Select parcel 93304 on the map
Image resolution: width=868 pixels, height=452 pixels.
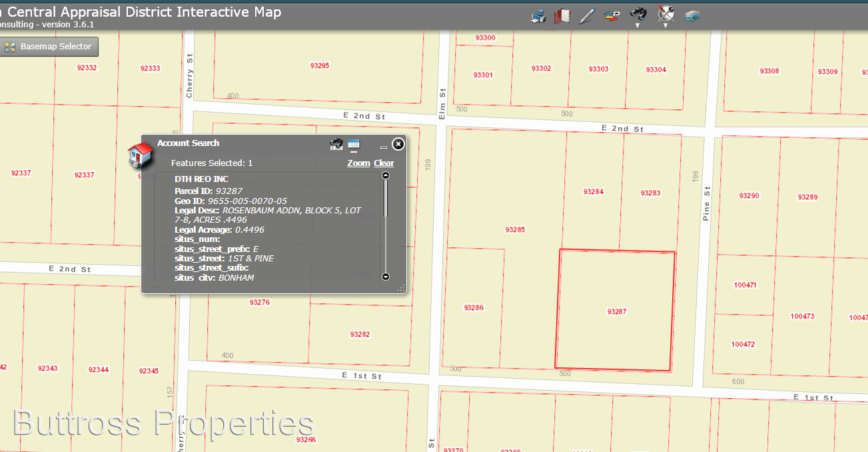click(x=656, y=69)
